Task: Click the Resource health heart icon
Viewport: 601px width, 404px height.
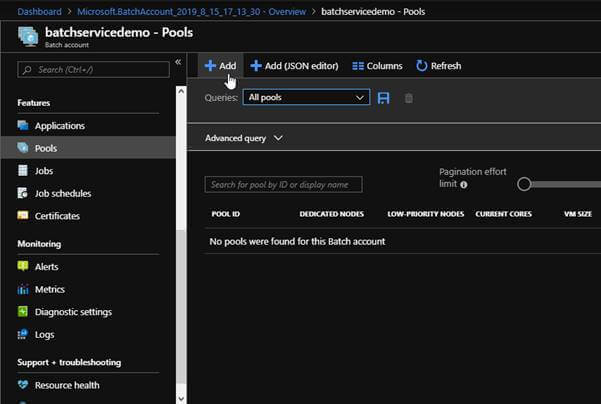Action: [x=23, y=384]
